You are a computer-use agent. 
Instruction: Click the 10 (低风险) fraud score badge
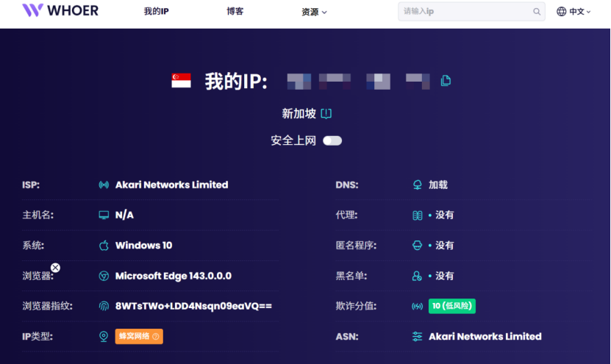click(x=451, y=306)
